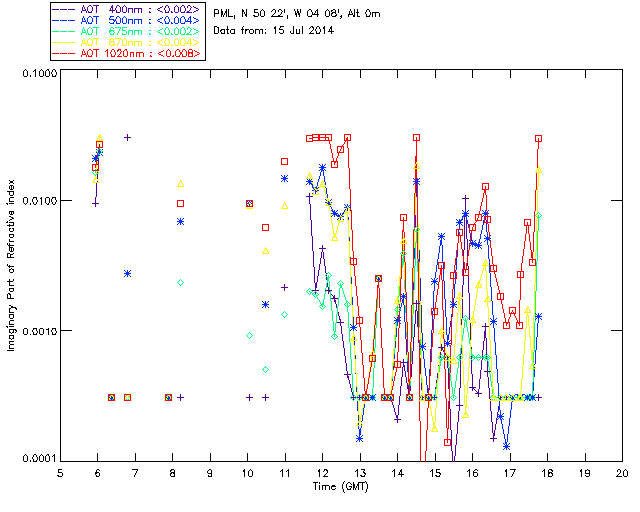Click the x-axis tick label 12
640x512 pixels.
[322, 472]
